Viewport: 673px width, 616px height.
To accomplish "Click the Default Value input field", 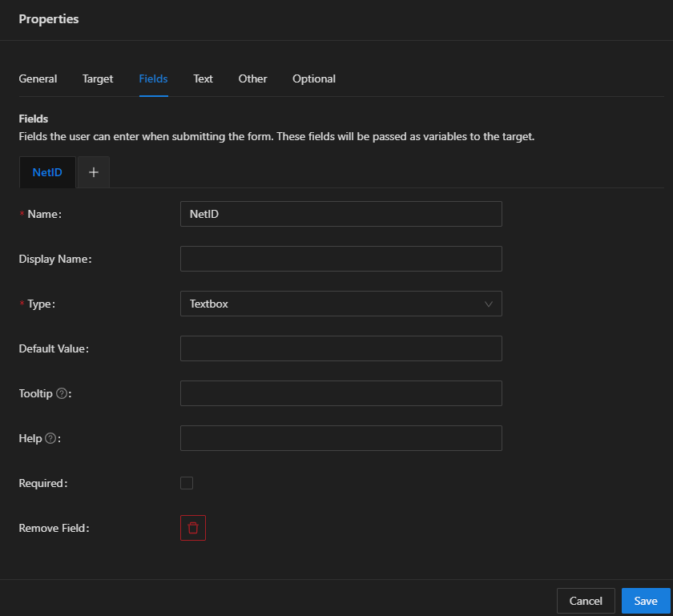I will 341,348.
